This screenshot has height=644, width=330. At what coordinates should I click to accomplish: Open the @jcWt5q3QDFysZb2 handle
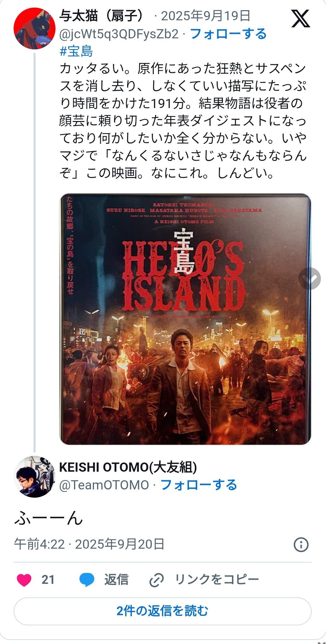[x=119, y=34]
